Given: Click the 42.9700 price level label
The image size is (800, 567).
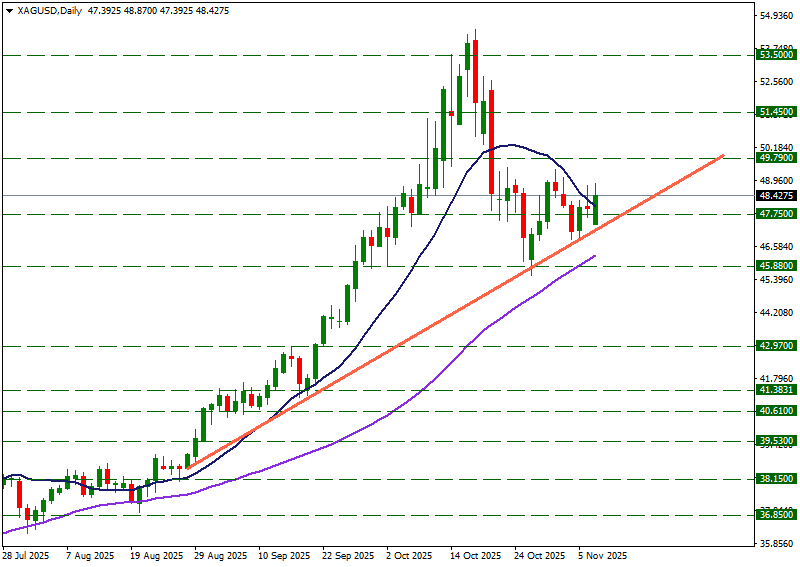Looking at the screenshot, I should click(x=776, y=346).
